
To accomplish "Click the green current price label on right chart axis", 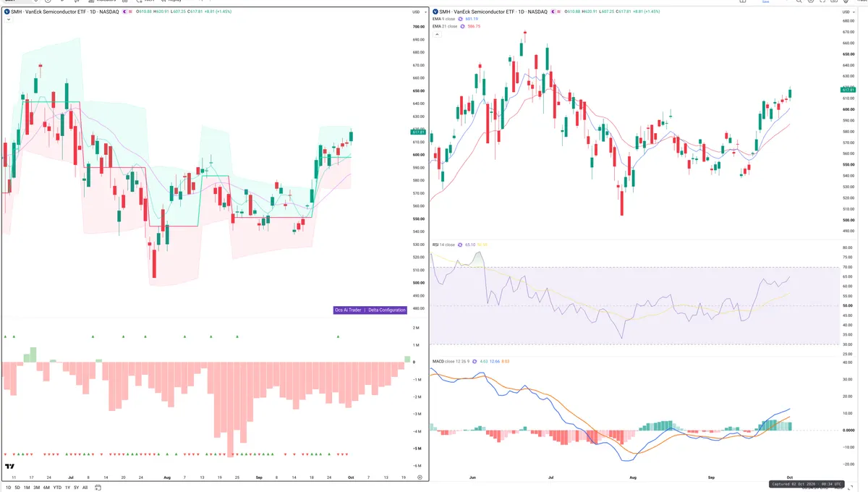I will (848, 90).
